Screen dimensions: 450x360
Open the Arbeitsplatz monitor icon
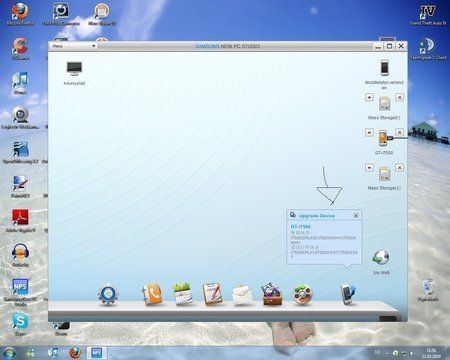[x=74, y=69]
